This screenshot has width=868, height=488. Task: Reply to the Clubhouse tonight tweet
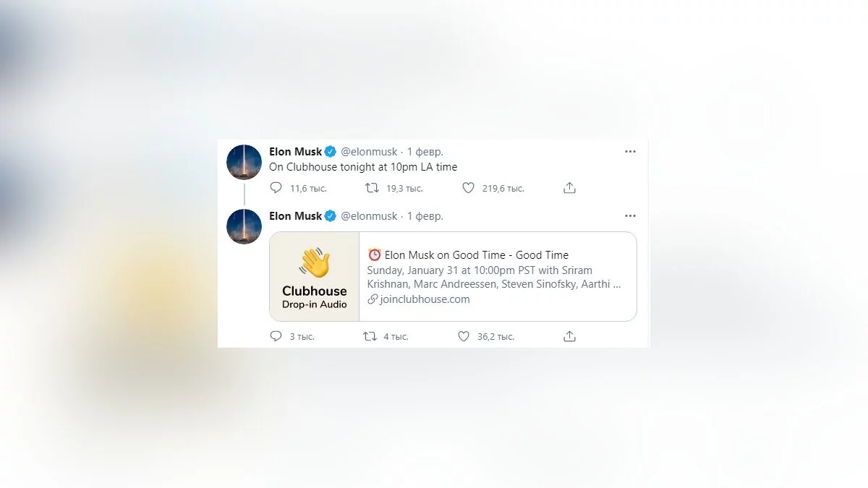point(276,188)
